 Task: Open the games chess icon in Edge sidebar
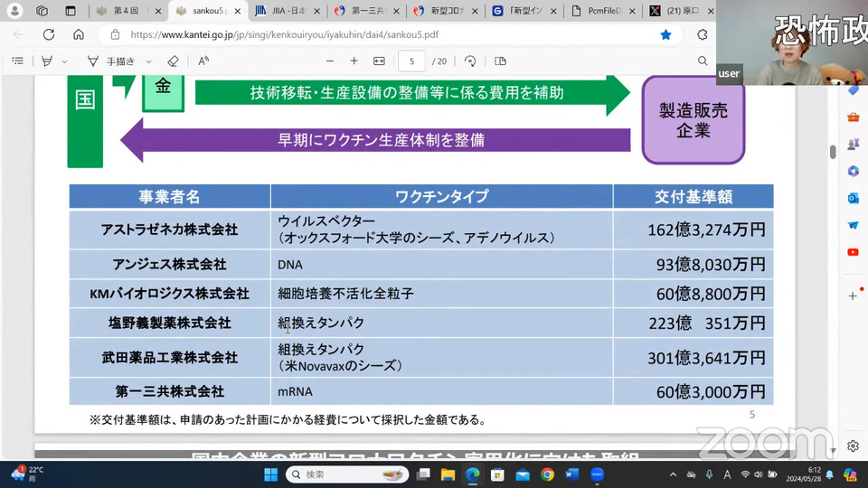click(853, 145)
